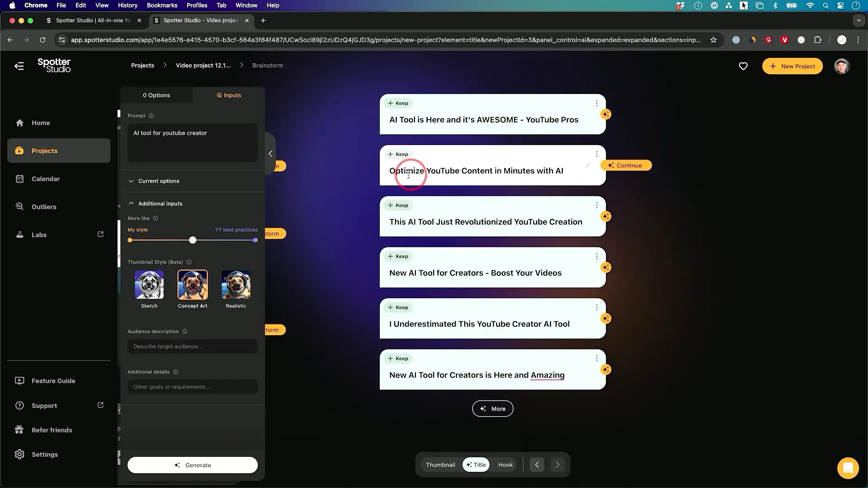
Task: Click sparkle icon beside 'I Underestimated' card
Action: [606, 319]
